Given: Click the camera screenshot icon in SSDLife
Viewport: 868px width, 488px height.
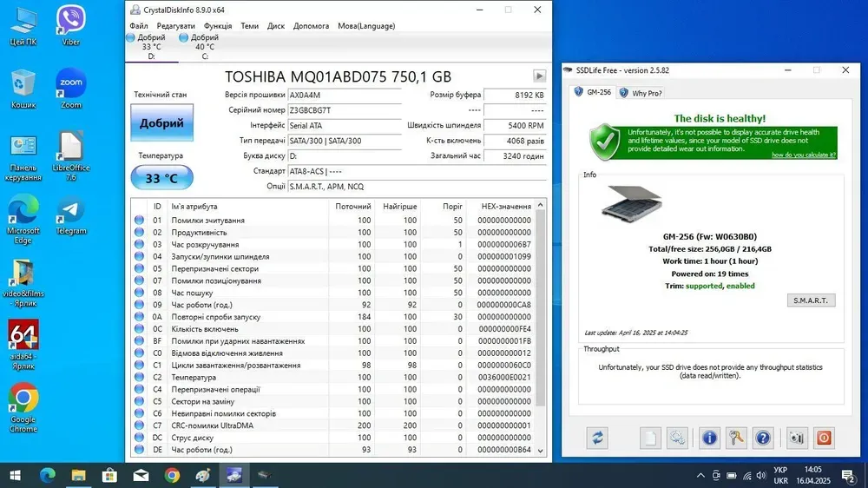Looking at the screenshot, I should click(x=797, y=438).
